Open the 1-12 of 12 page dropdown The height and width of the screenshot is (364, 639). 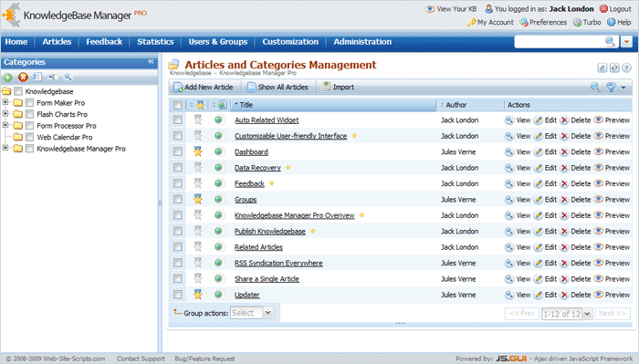click(567, 314)
